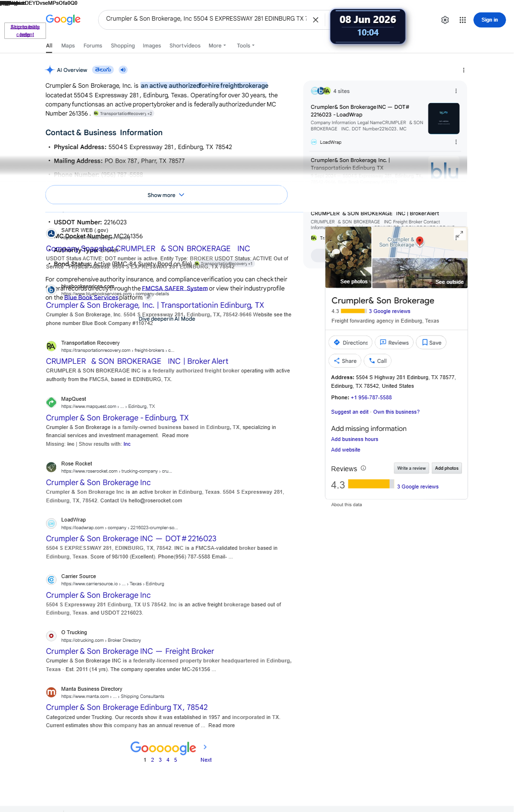Open the Google apps grid
The image size is (518, 812).
click(x=462, y=20)
